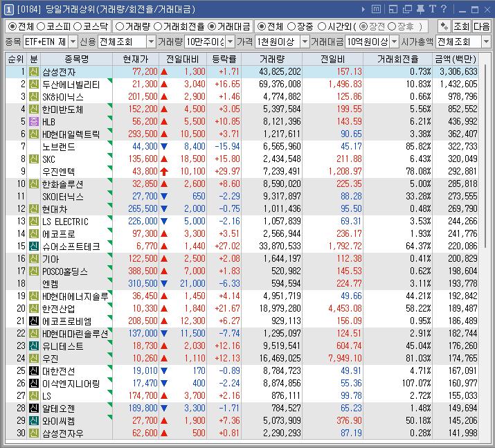Click the badge icon beside SKC

pyautogui.click(x=34, y=159)
